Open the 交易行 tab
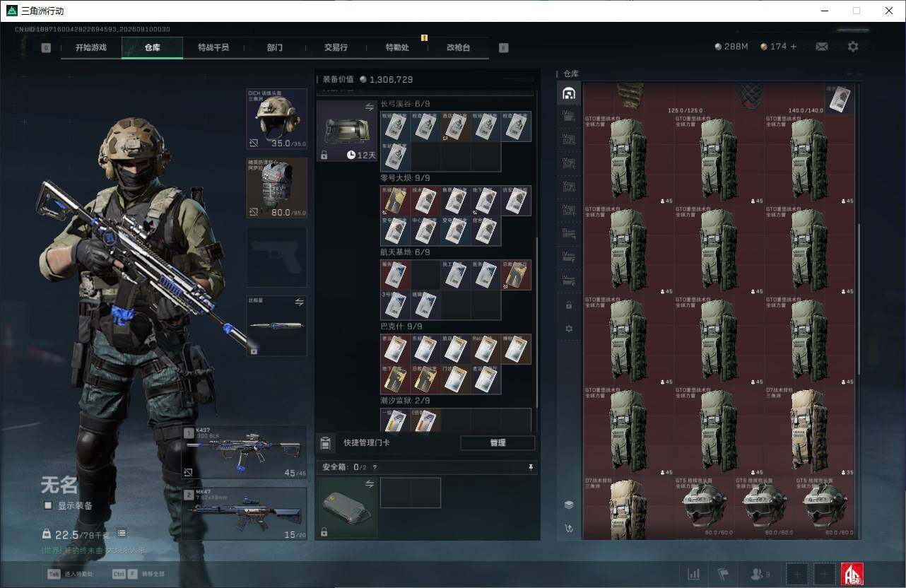The image size is (906, 588). pyautogui.click(x=336, y=48)
